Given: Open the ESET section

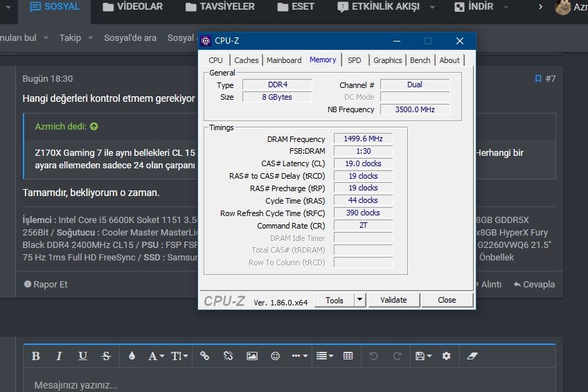Looking at the screenshot, I should (296, 7).
